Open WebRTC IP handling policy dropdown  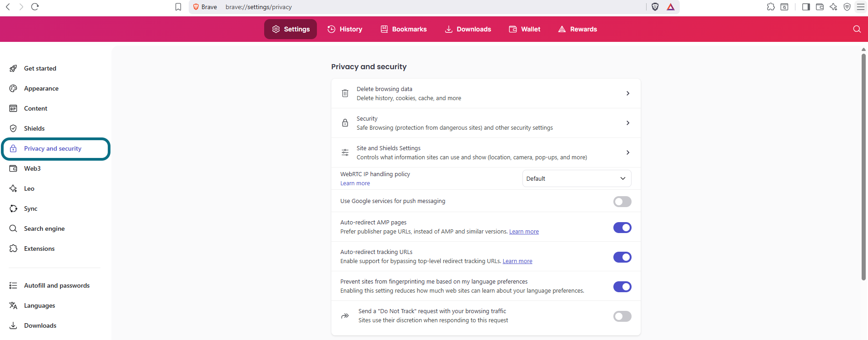coord(577,178)
